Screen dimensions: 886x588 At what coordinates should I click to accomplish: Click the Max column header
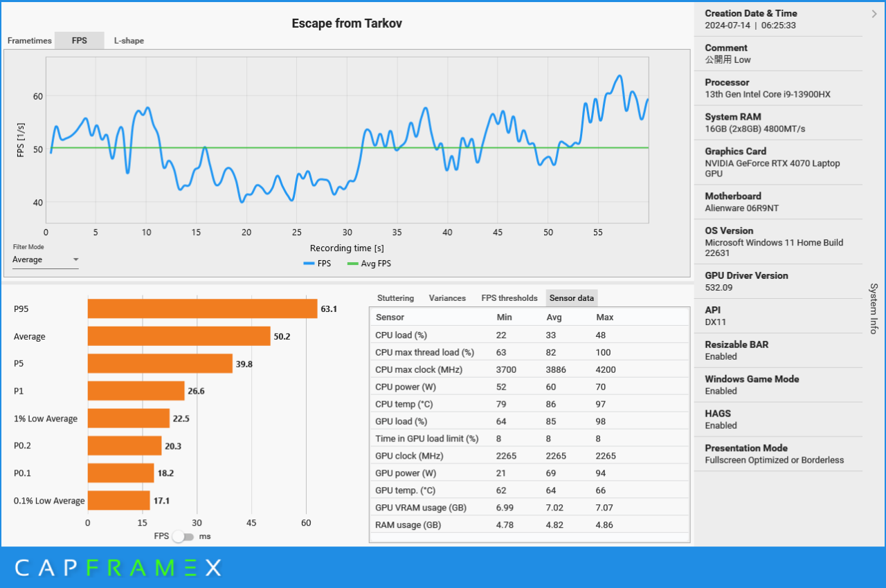tap(604, 318)
